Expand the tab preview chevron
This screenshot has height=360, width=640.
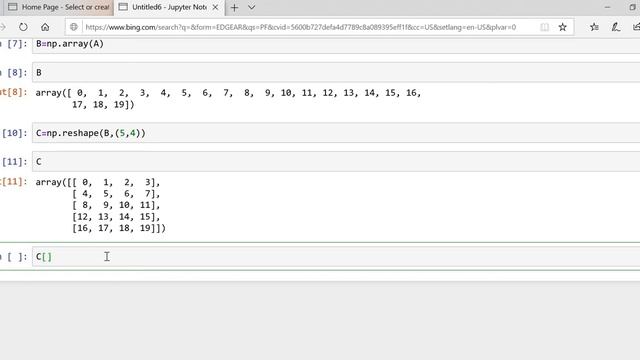(251, 7)
